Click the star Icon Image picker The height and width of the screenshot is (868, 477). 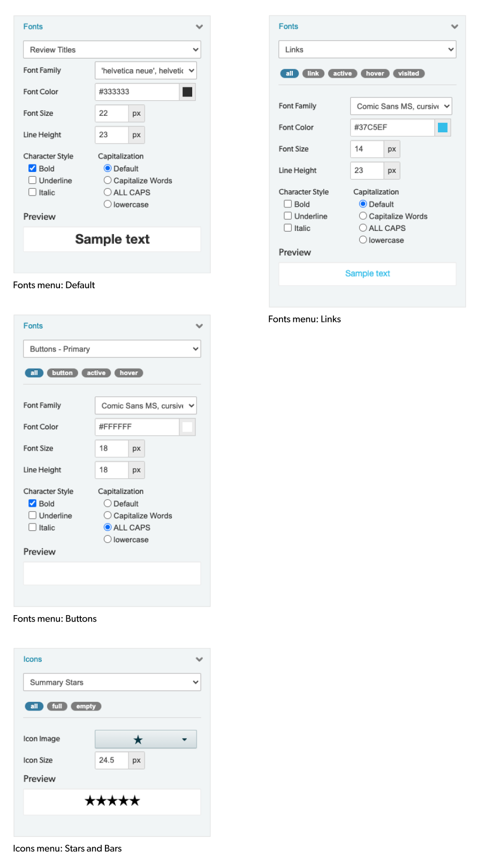(146, 739)
